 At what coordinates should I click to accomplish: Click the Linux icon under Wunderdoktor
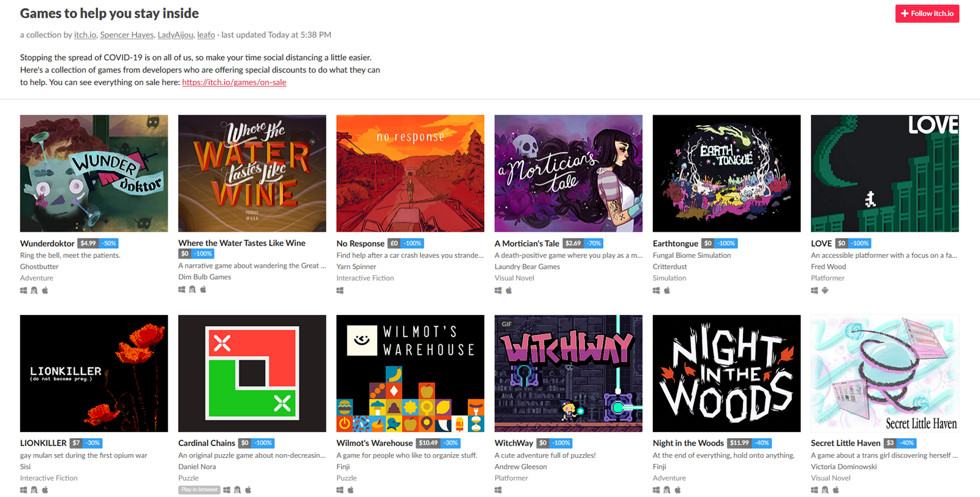point(34,290)
